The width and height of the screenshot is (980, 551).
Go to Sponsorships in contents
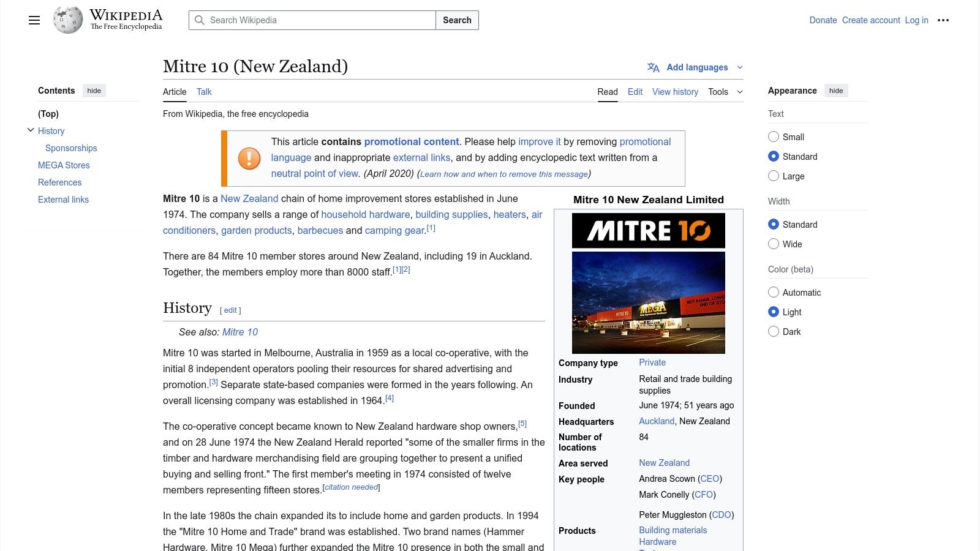point(71,148)
